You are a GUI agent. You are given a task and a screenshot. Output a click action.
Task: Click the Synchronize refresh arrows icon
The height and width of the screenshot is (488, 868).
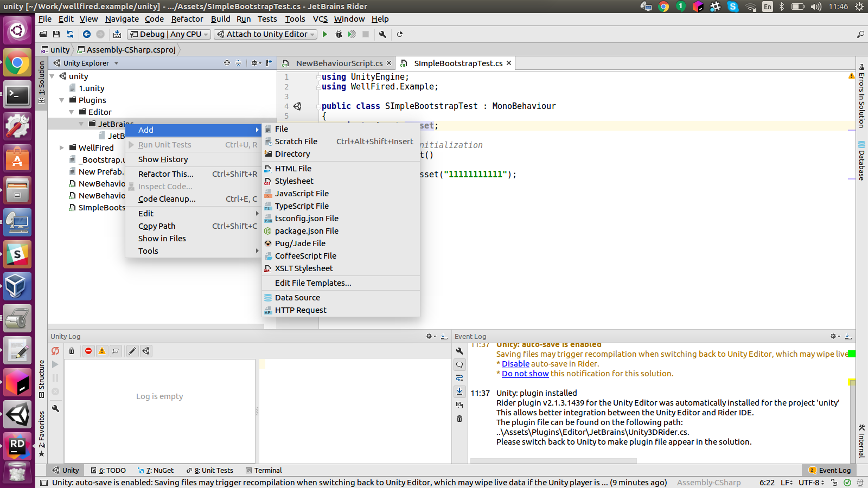70,34
